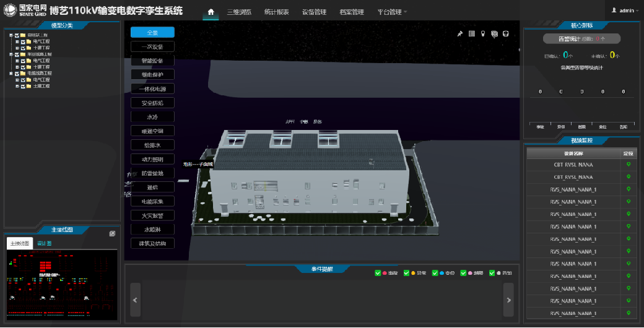Screen dimensions: 644x328
Task: Click the list panel icon in viewport toolbar
Action: click(x=471, y=33)
